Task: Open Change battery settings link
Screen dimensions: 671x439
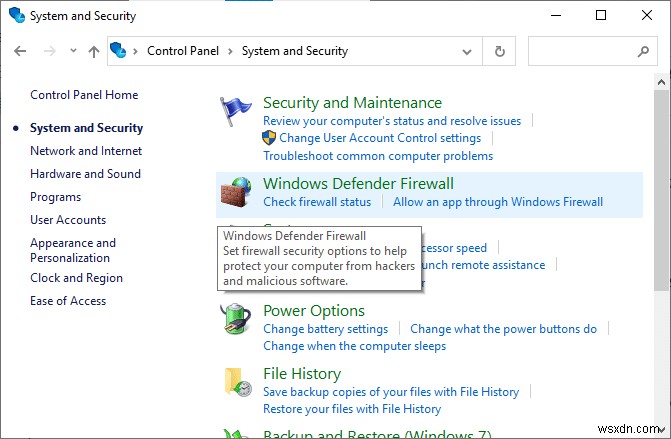Action: pyautogui.click(x=325, y=329)
